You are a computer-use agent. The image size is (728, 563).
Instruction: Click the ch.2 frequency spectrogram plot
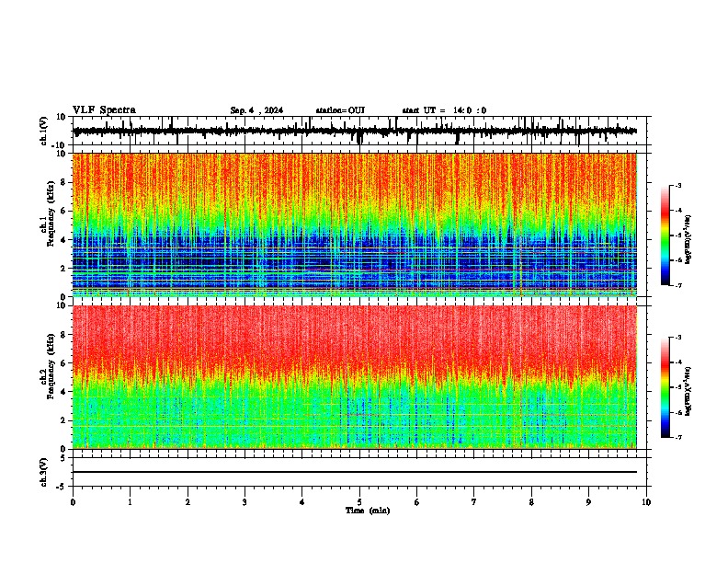point(355,377)
